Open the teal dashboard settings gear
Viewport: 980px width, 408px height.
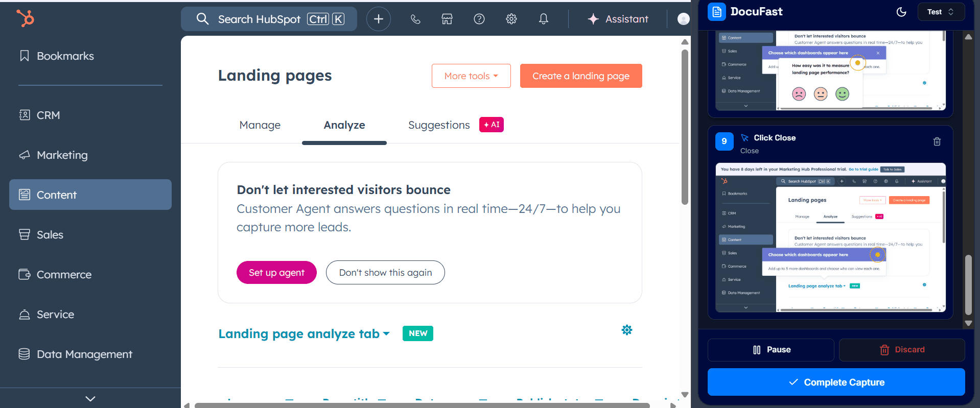tap(627, 330)
